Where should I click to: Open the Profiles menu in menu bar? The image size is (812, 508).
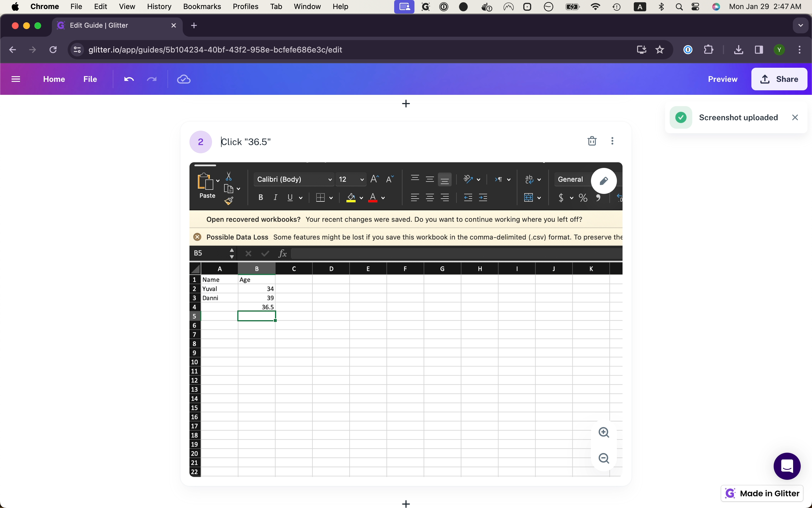click(x=246, y=7)
